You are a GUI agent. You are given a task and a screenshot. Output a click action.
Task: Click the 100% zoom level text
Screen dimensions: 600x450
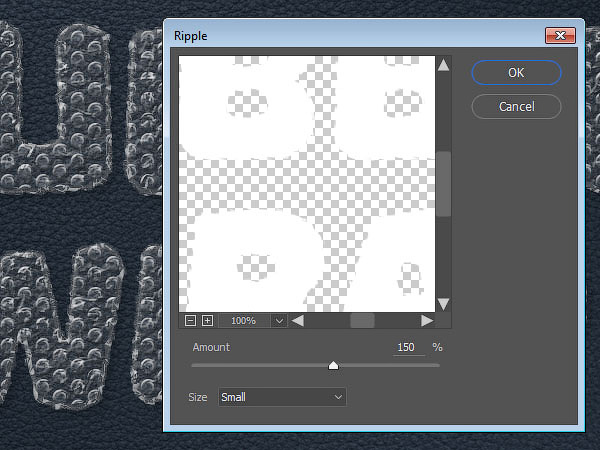(243, 321)
